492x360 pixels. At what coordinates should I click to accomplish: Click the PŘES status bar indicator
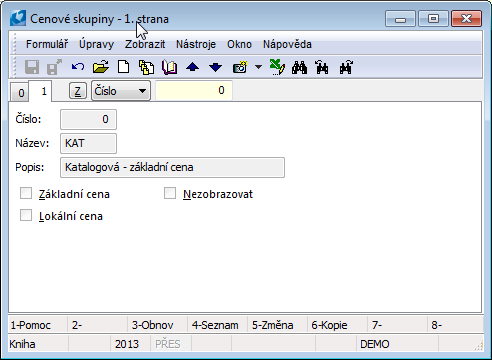170,344
